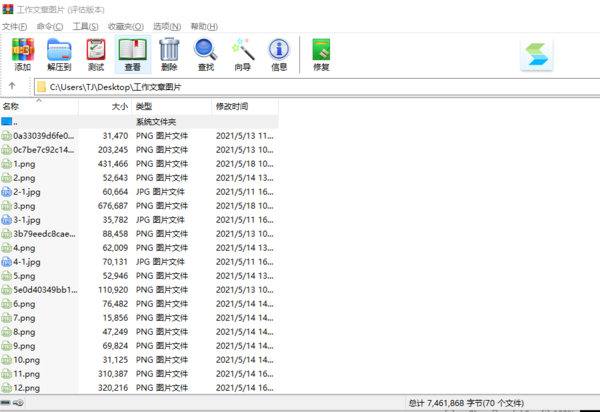
Task: Sort files by 名称 column header
Action: [x=40, y=106]
